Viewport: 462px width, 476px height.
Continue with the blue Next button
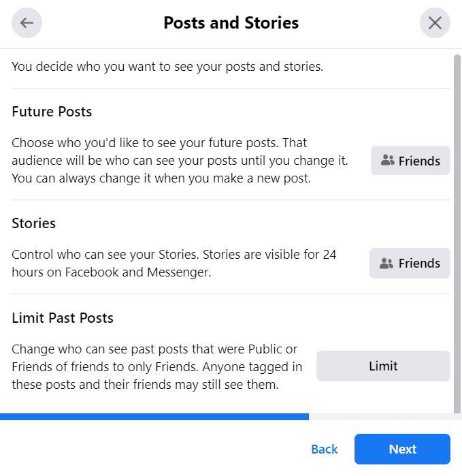point(402,449)
